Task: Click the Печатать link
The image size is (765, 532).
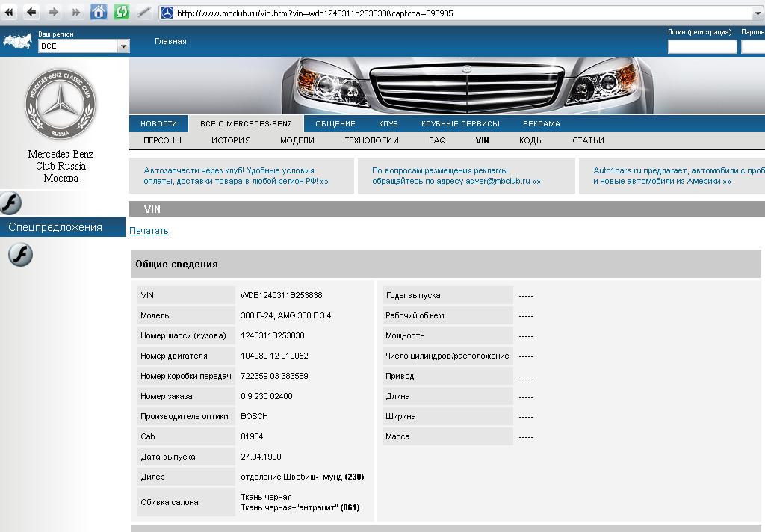Action: 149,230
